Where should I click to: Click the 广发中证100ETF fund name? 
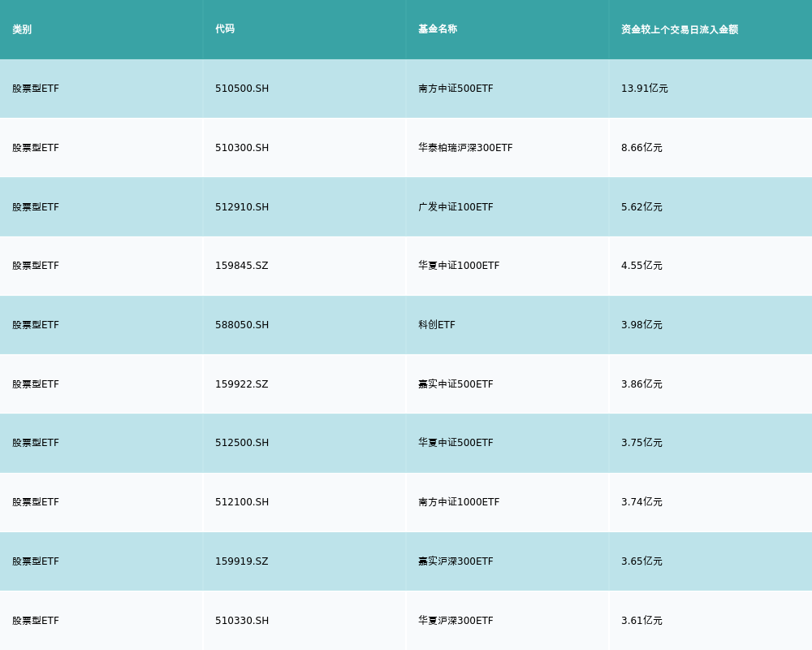[x=456, y=207]
